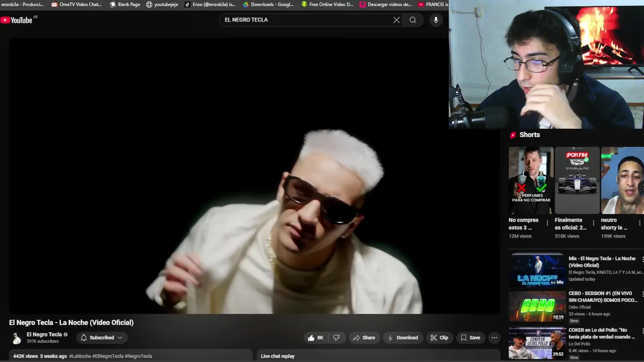Save video to a playlist

(470, 338)
